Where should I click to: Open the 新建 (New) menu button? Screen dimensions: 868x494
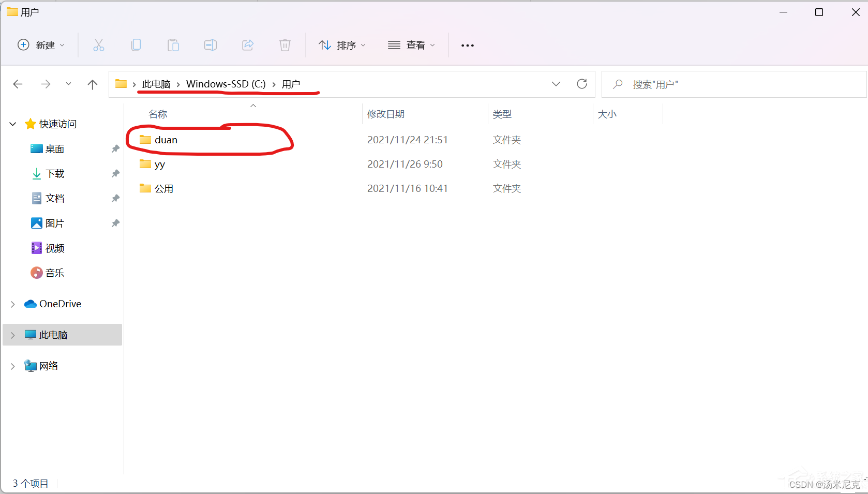pyautogui.click(x=41, y=46)
